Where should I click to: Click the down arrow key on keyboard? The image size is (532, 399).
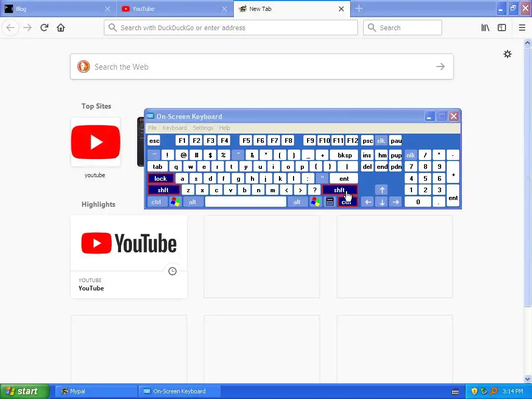(382, 202)
